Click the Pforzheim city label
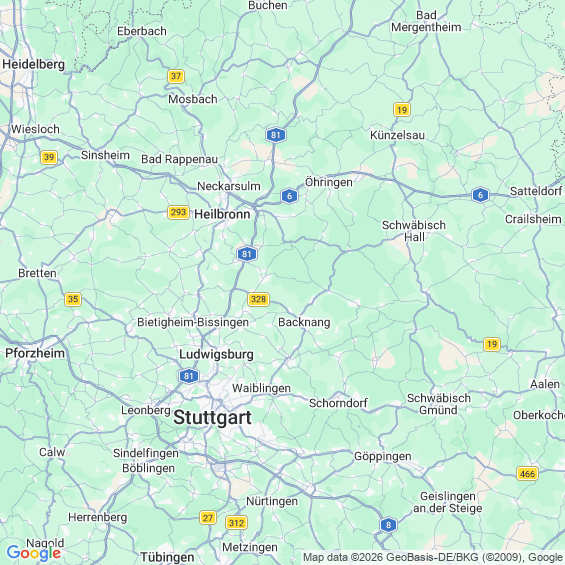The width and height of the screenshot is (565, 565). [35, 353]
